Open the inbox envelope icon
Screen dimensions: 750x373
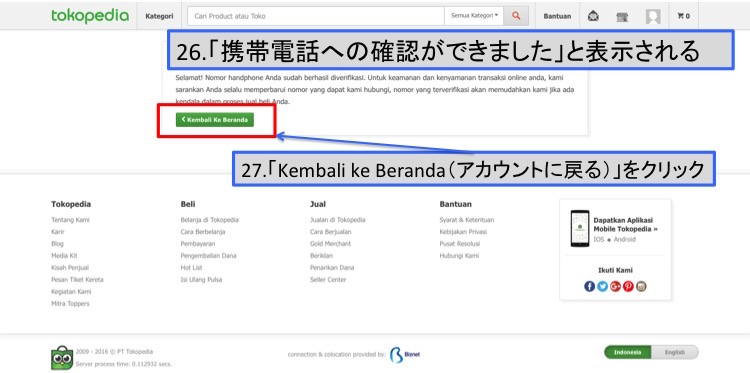(593, 16)
